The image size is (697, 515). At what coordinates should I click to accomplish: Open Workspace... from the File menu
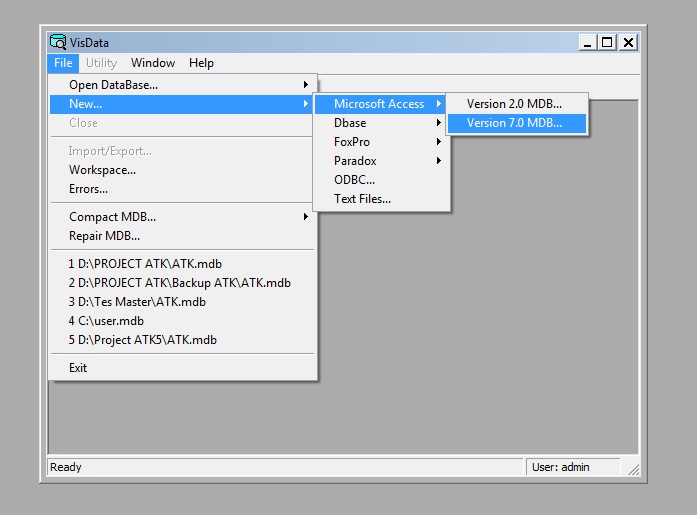[x=183, y=170]
